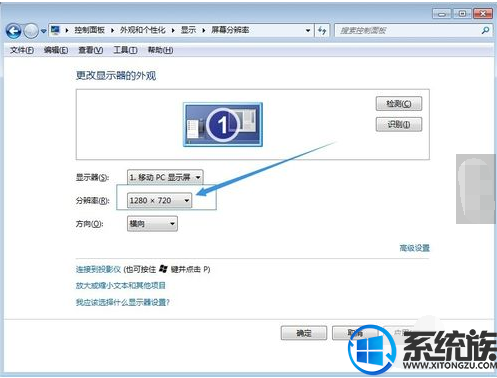Open the 1280 × 720 resolution dropdown
The image size is (497, 378).
(x=159, y=200)
